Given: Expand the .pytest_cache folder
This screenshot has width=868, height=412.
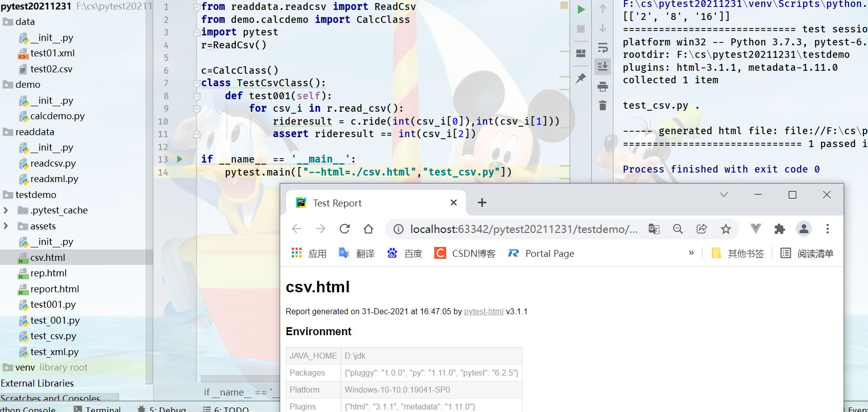Looking at the screenshot, I should pyautogui.click(x=6, y=210).
